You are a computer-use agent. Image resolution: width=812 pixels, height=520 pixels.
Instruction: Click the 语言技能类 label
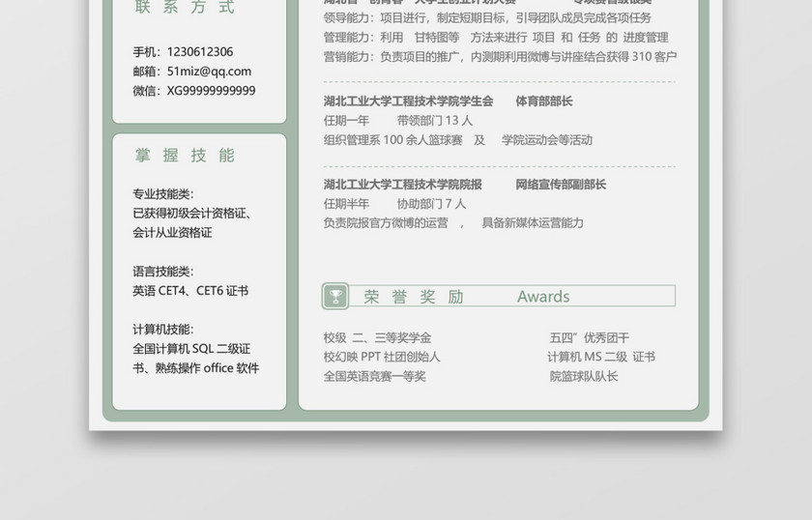coord(163,272)
